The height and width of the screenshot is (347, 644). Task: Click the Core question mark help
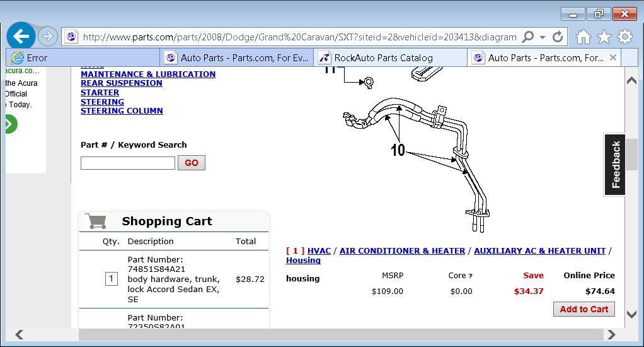click(x=470, y=276)
